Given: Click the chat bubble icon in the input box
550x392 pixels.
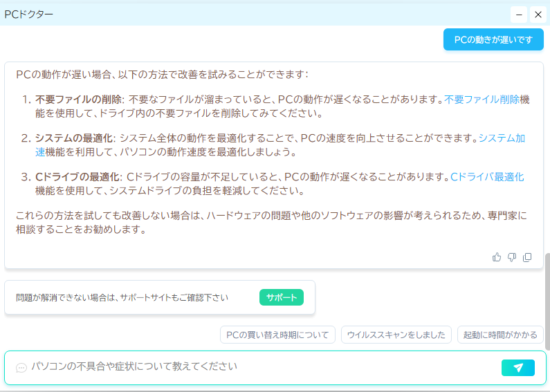Looking at the screenshot, I should (x=21, y=368).
